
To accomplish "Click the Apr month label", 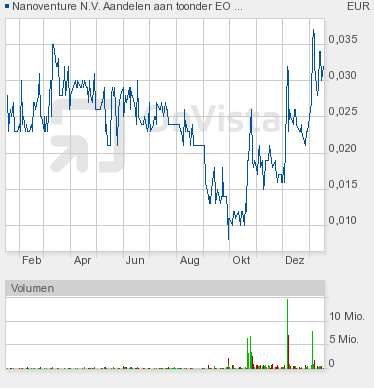I will pyautogui.click(x=82, y=260).
